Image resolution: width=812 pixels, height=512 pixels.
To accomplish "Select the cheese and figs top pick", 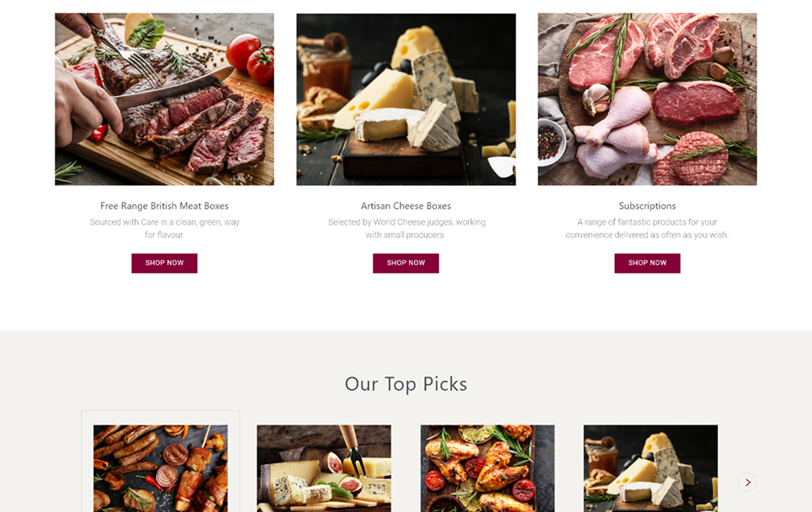I will click(x=324, y=468).
